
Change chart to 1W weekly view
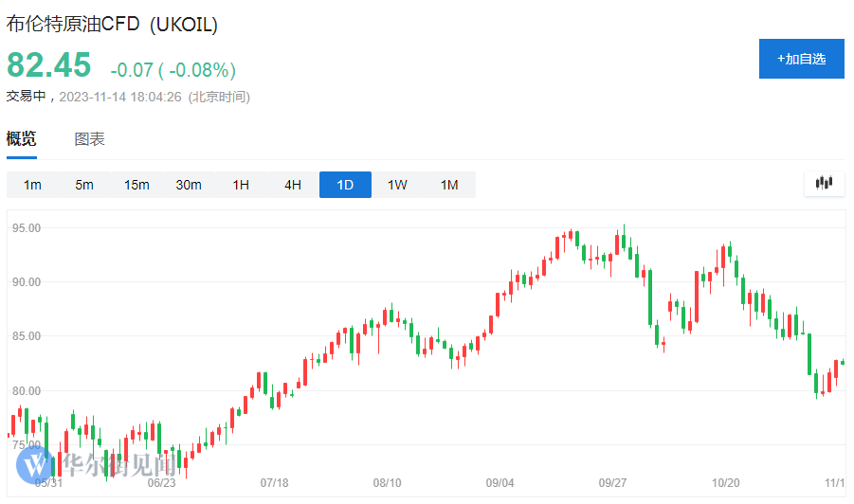click(x=397, y=185)
